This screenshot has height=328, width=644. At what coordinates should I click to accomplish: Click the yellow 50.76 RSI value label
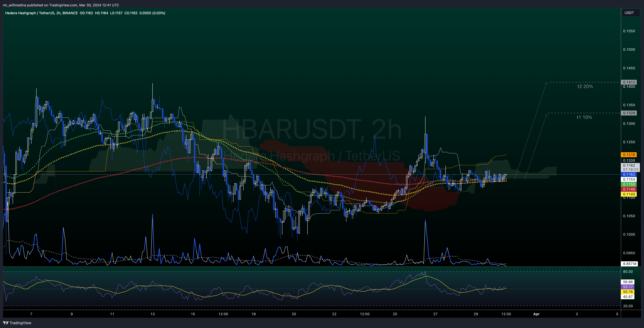click(628, 292)
